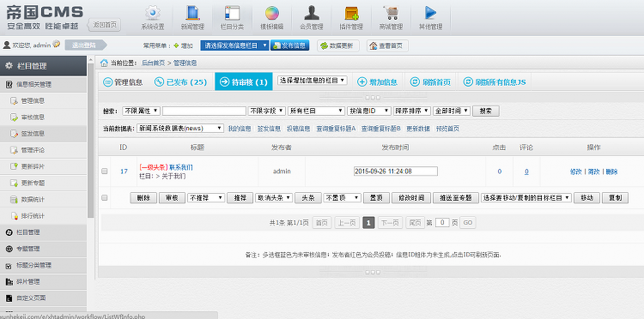Open the 不推荐 dropdown in the action row
644x319 pixels.
pyautogui.click(x=206, y=198)
